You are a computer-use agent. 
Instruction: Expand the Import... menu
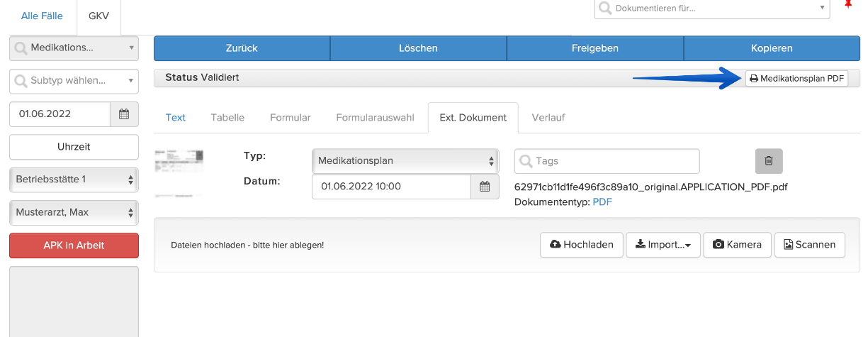[x=664, y=244]
